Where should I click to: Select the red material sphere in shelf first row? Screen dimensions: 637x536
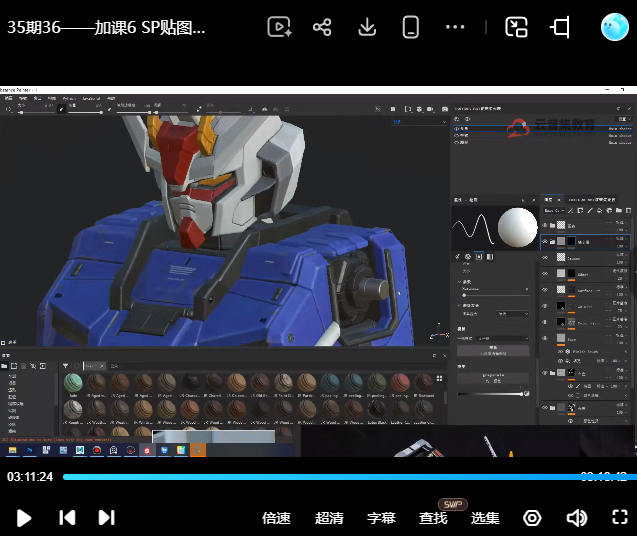pyautogui.click(x=400, y=383)
